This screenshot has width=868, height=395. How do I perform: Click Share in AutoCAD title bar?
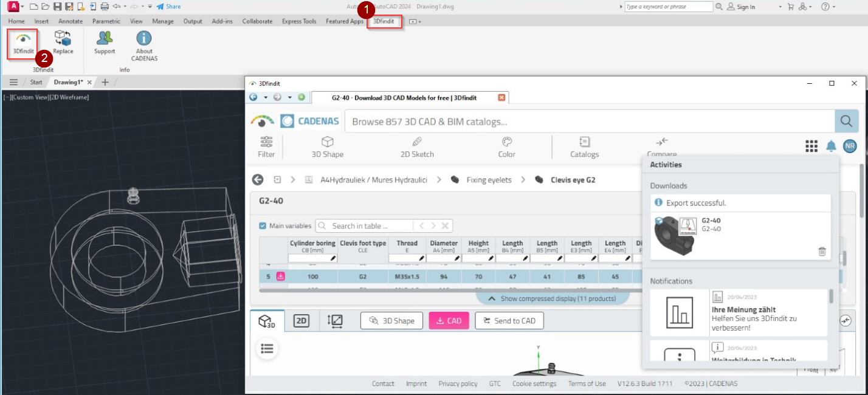coord(168,7)
